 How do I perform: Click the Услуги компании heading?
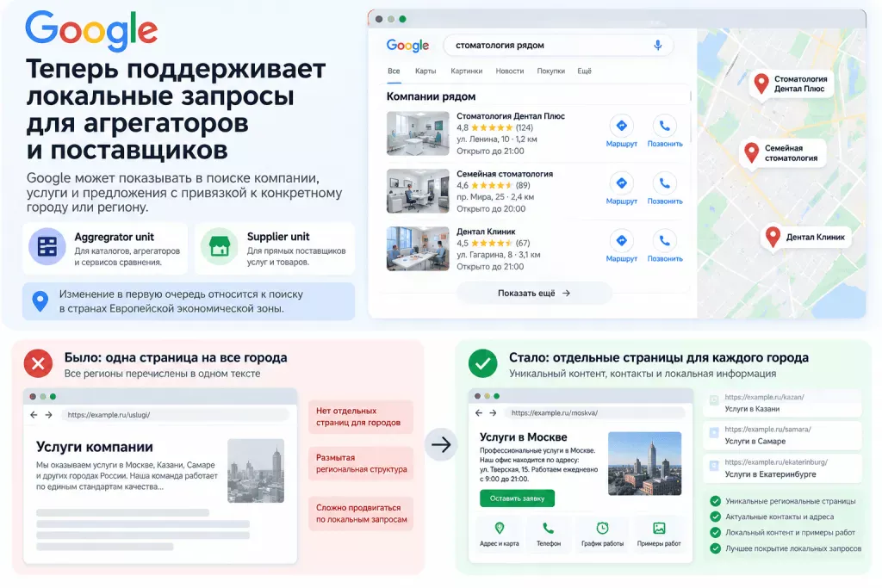[x=95, y=447]
